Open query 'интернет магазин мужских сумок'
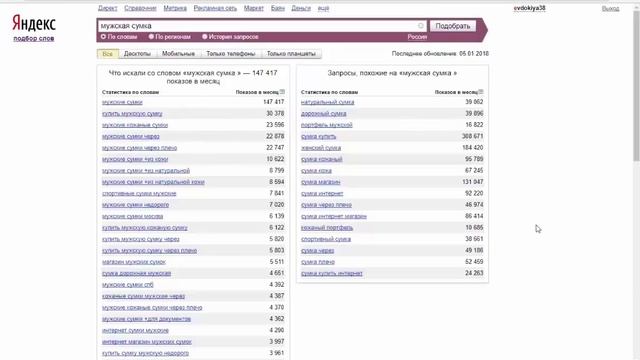The image size is (640, 360). click(x=147, y=342)
